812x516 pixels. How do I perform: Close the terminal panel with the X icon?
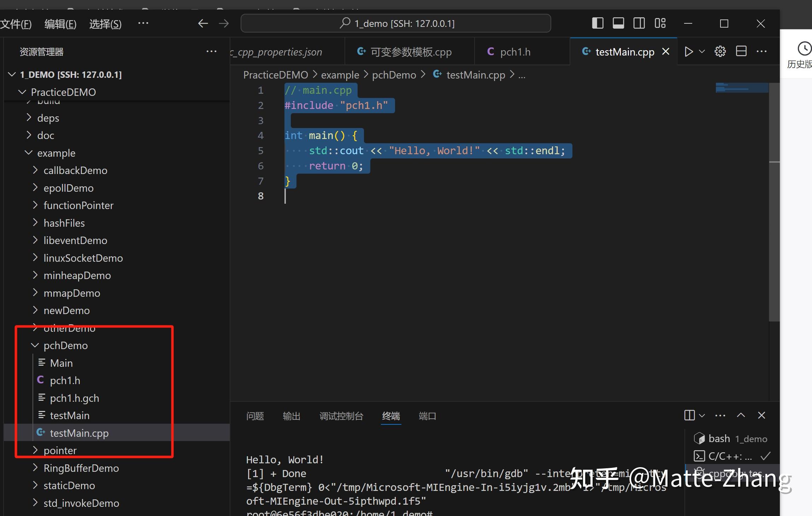761,415
